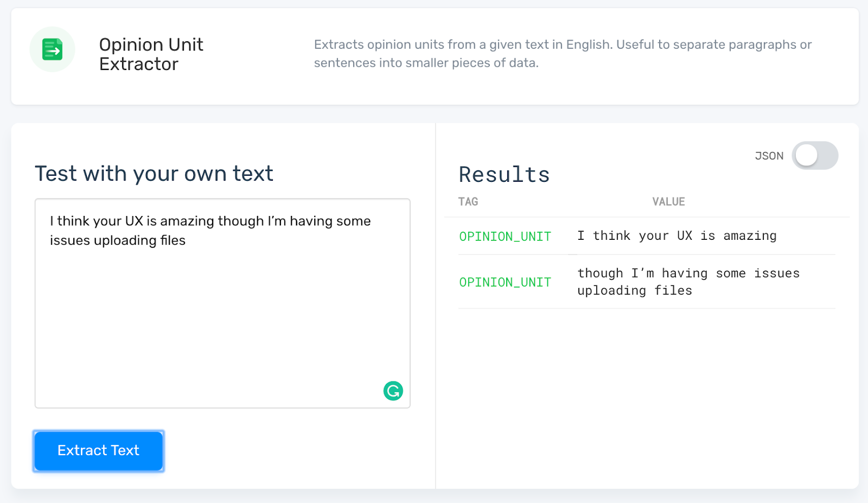Click the VALUE column header
The image size is (868, 503).
668,202
